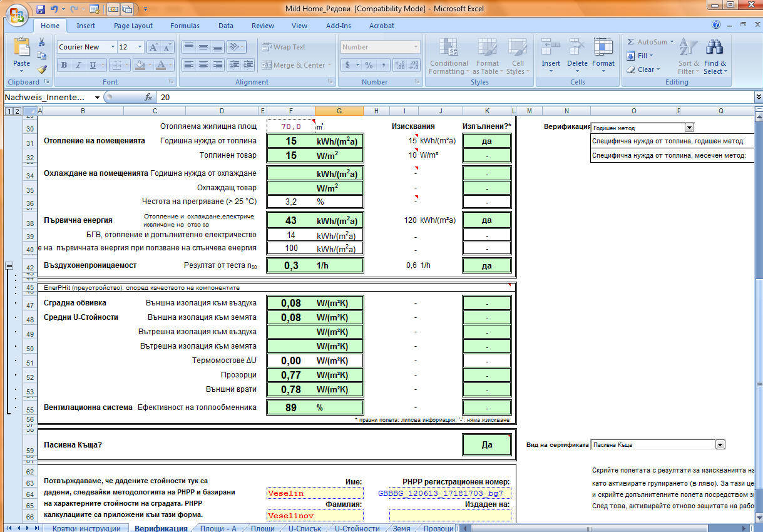Viewport: 763px width, 532px height.
Task: Click the insert function fx icon
Action: pos(148,97)
